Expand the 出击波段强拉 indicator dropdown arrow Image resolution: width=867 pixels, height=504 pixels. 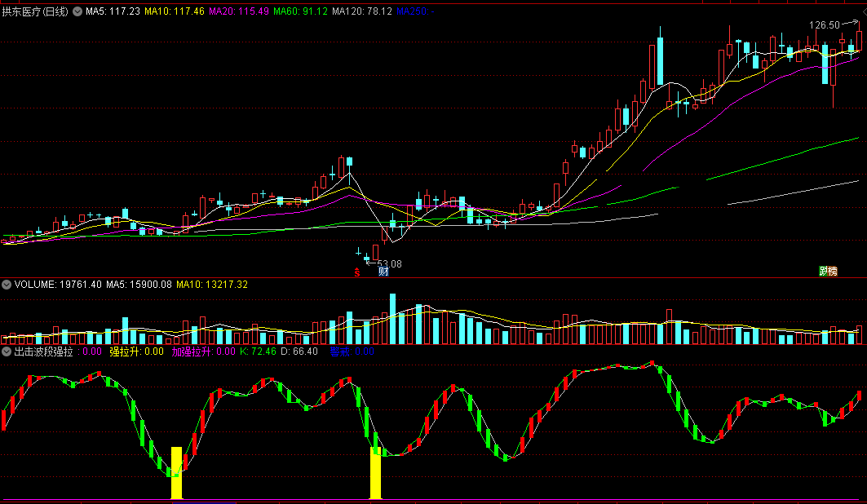[7, 351]
